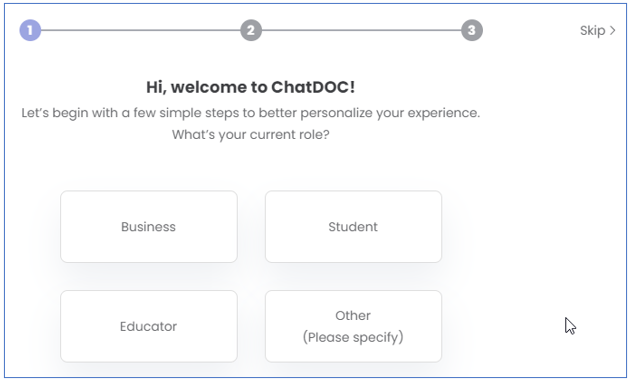Click the word "Business" inside its card
Viewport: 628px width, 379px height.
click(x=148, y=227)
